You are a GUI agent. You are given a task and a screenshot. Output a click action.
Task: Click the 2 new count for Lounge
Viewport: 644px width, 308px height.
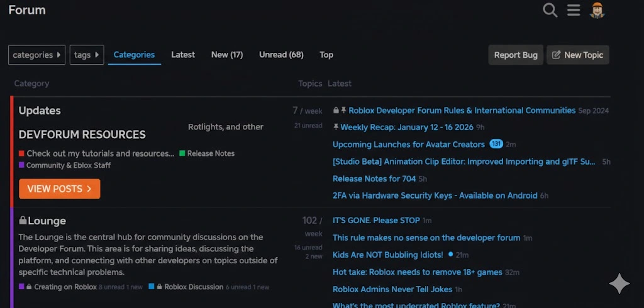(314, 256)
